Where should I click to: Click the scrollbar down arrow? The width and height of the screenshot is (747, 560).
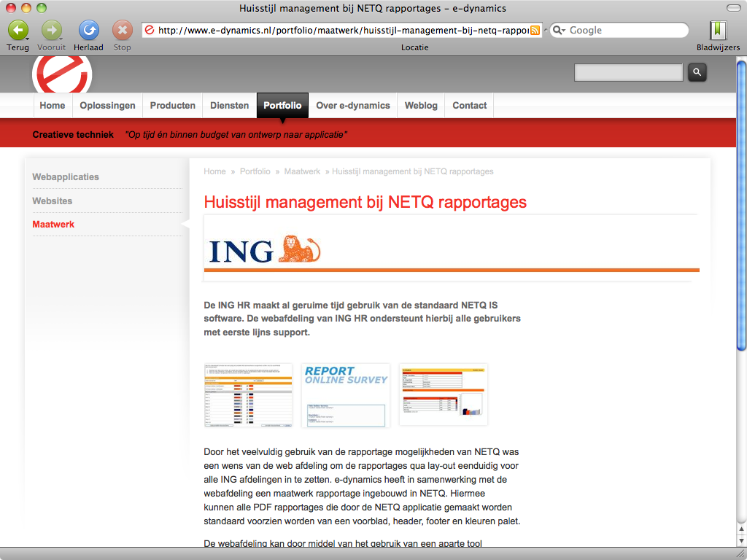tap(741, 540)
